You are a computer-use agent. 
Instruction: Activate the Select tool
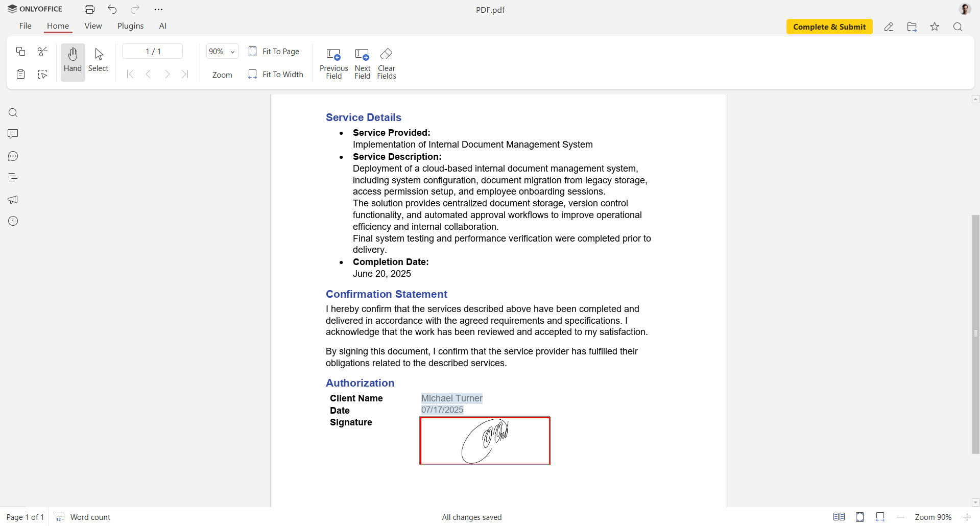[x=98, y=61]
